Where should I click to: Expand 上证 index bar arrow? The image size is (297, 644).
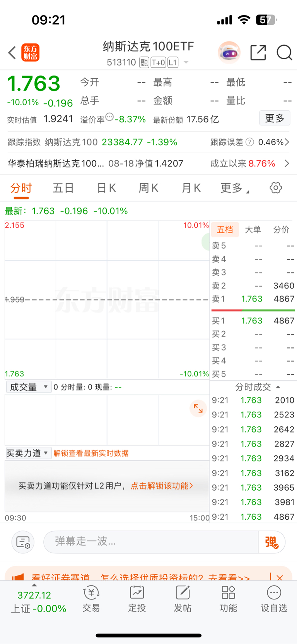[34, 585]
